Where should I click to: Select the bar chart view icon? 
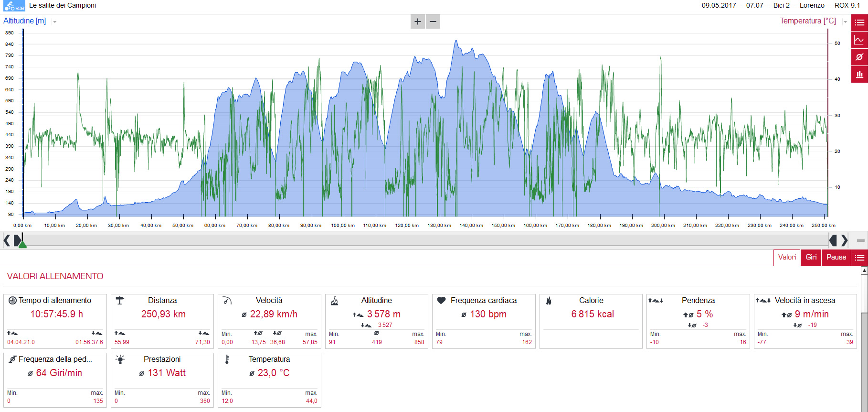click(859, 74)
